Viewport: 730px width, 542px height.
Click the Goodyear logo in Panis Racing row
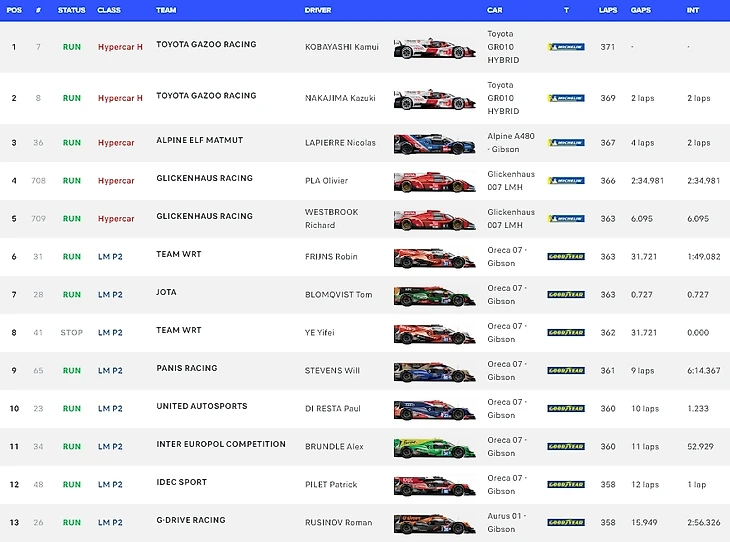pyautogui.click(x=566, y=371)
